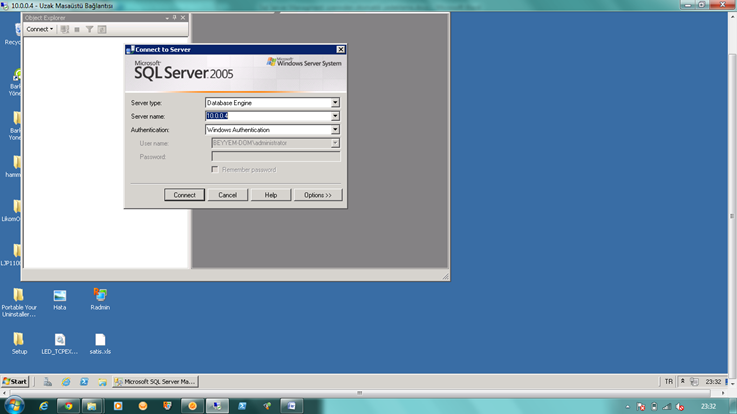The width and height of the screenshot is (737, 414).
Task: Close the Connect to Server dialog
Action: point(341,49)
